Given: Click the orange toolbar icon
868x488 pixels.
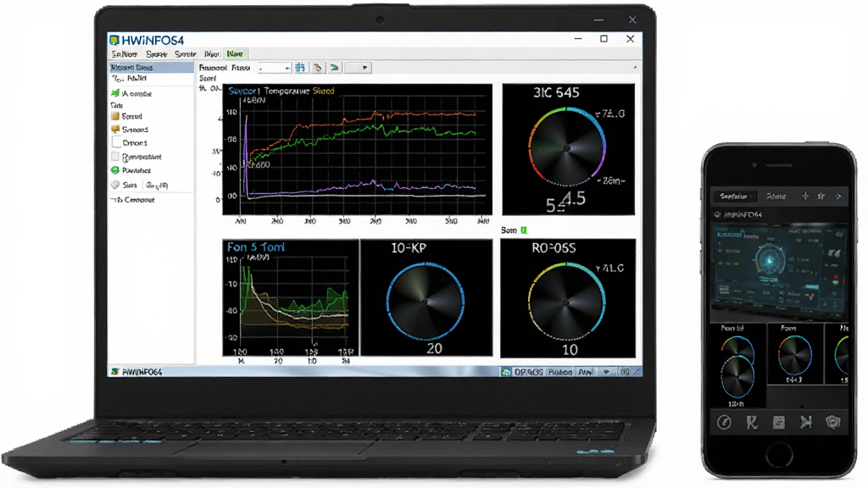Looking at the screenshot, I should [x=317, y=68].
